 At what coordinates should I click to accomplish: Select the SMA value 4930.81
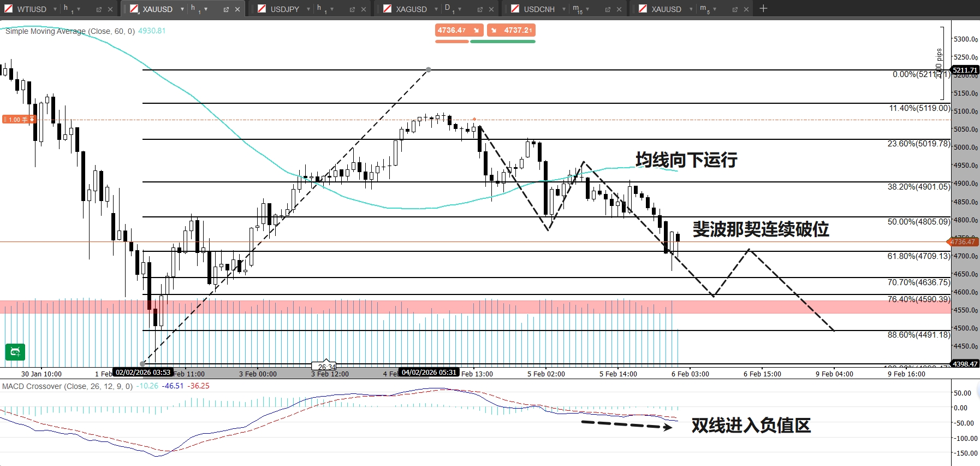(x=152, y=31)
